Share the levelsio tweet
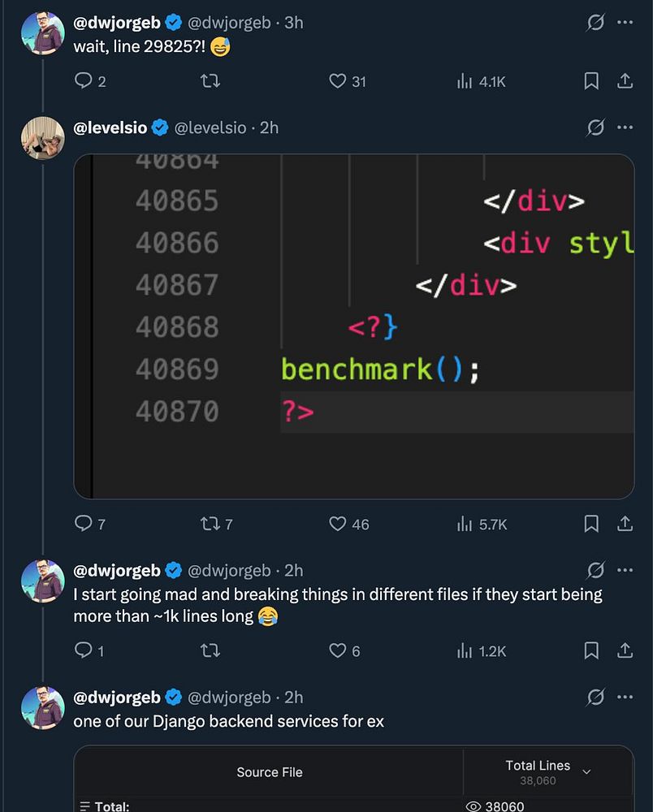This screenshot has height=812, width=653. click(625, 524)
